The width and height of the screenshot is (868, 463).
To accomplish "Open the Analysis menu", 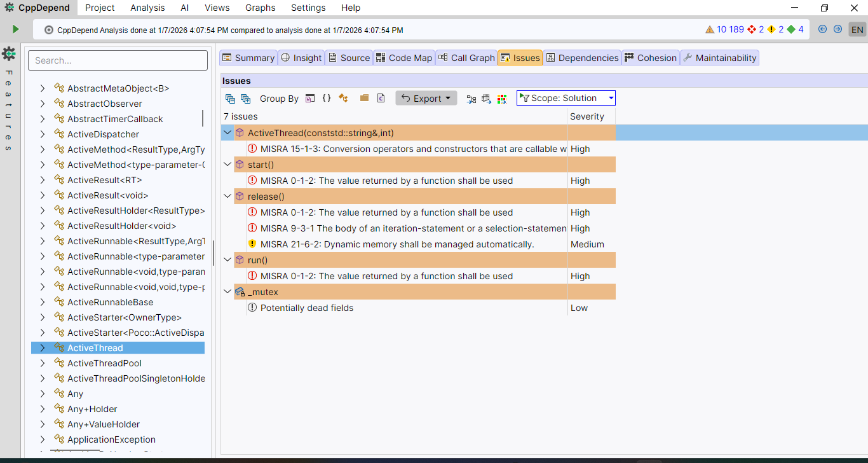I will (147, 8).
